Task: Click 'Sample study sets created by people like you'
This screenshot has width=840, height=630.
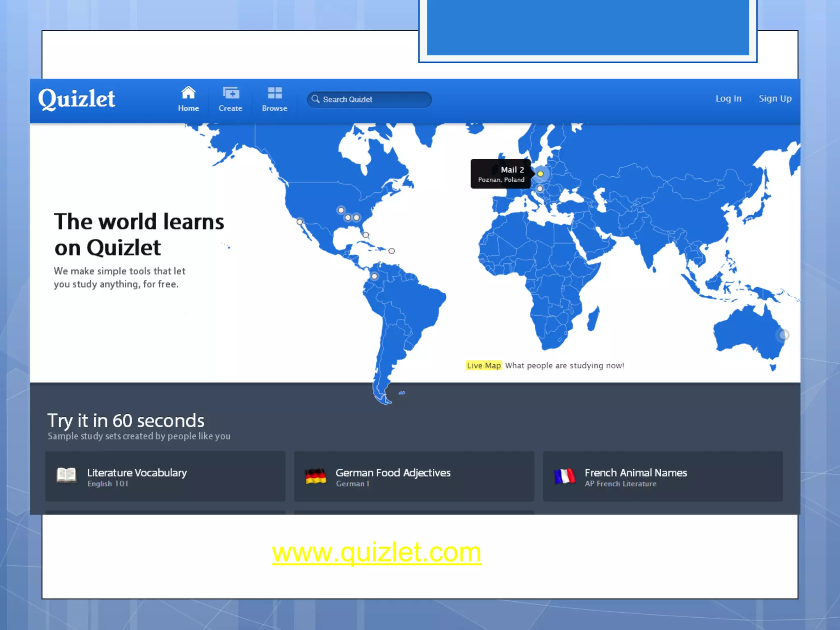Action: [x=139, y=436]
